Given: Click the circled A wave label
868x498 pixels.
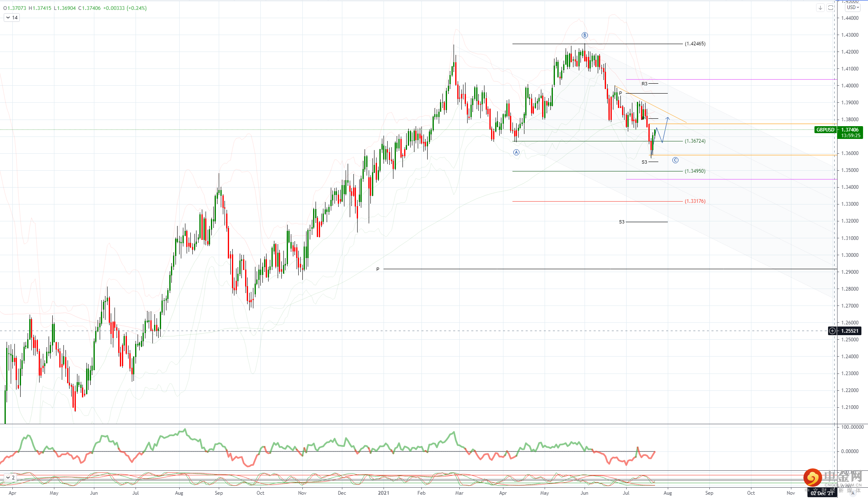Looking at the screenshot, I should pos(516,153).
